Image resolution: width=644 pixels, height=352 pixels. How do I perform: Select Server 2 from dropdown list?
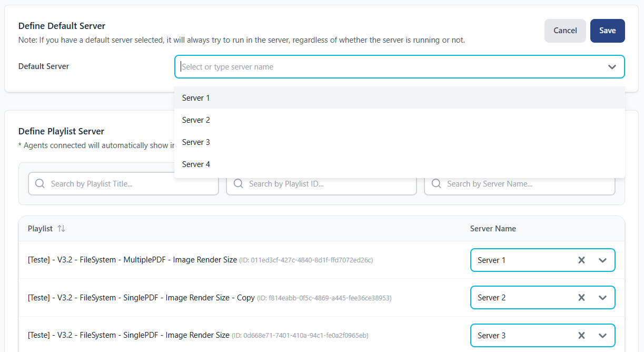coord(400,120)
